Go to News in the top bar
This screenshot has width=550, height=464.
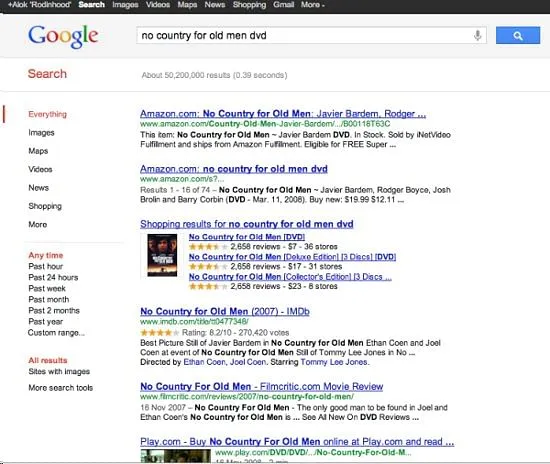pos(215,5)
